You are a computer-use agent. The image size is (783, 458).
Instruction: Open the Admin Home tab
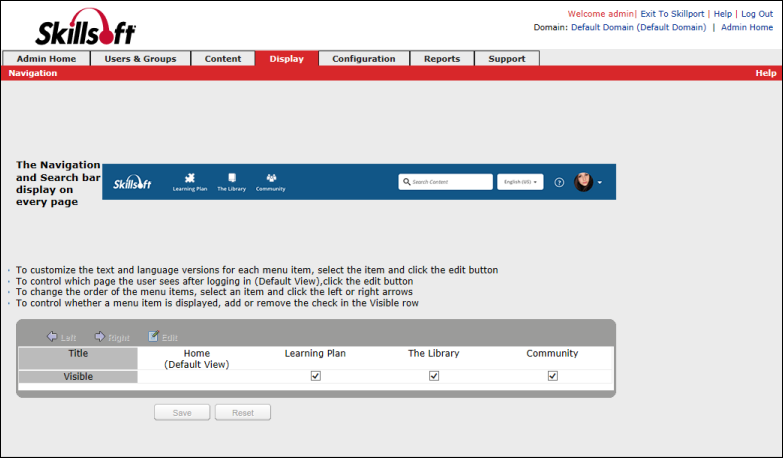coord(46,58)
